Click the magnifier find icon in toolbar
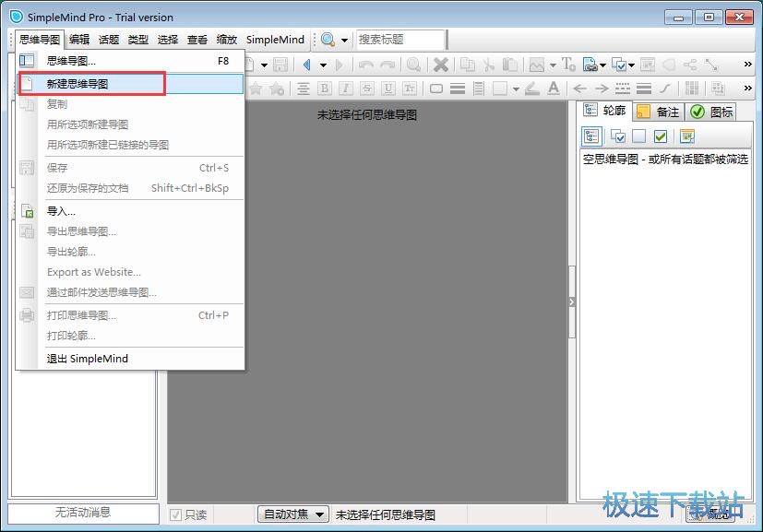This screenshot has width=763, height=532. [x=413, y=65]
